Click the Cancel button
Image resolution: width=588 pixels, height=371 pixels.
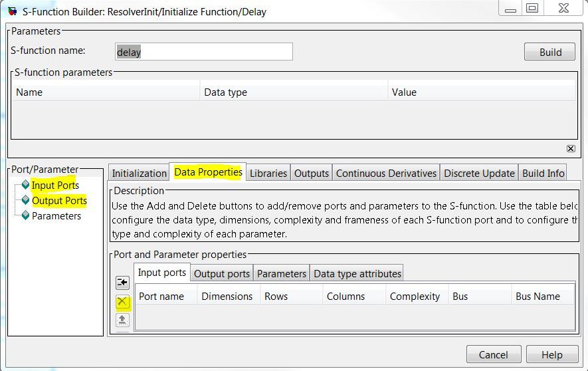(494, 354)
